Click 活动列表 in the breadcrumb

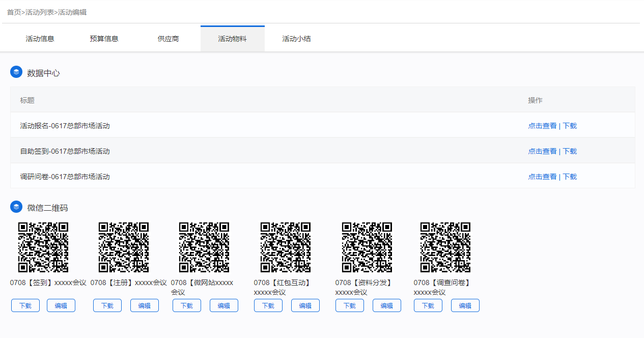click(x=40, y=12)
